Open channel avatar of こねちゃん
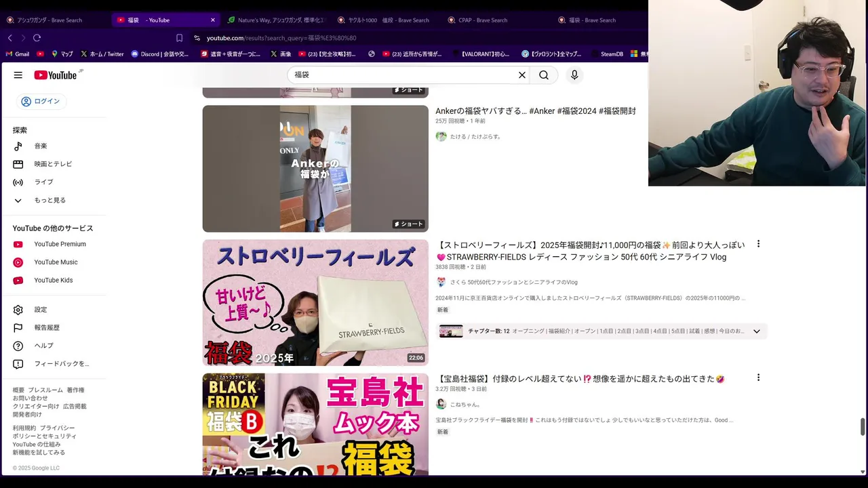868x488 pixels. tap(441, 404)
